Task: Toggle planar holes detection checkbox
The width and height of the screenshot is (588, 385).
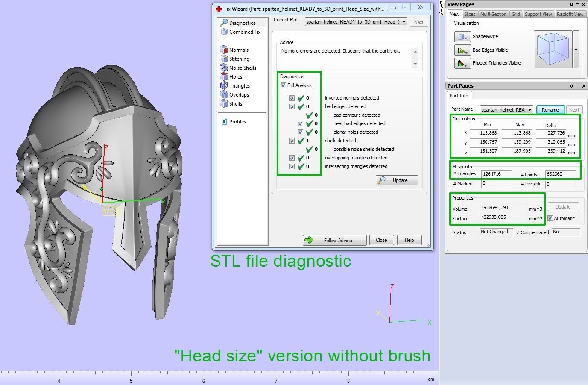Action: (300, 132)
